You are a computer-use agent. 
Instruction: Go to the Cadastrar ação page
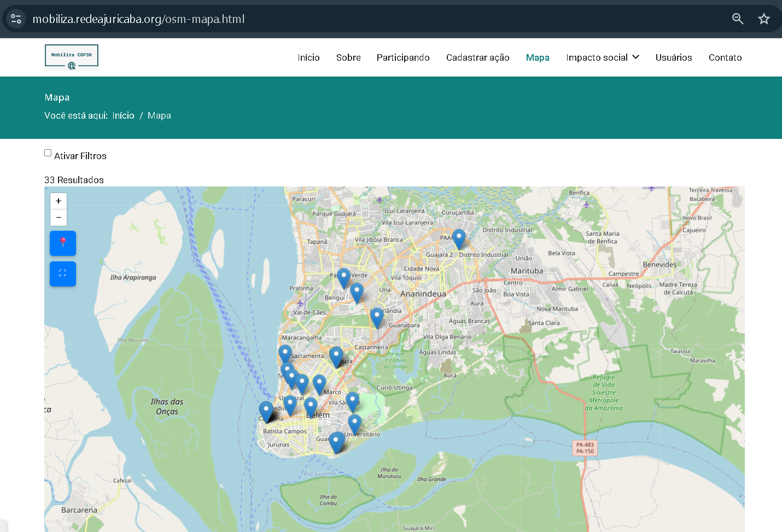pos(477,57)
